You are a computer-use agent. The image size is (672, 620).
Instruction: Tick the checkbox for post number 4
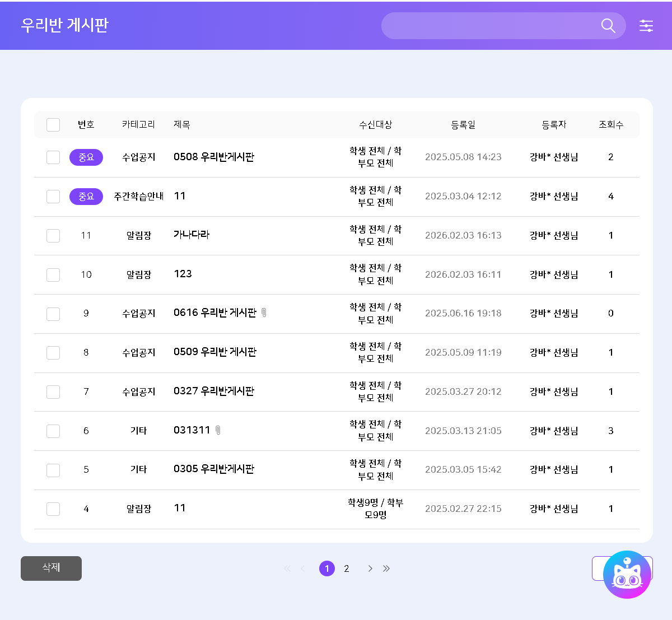click(x=53, y=509)
